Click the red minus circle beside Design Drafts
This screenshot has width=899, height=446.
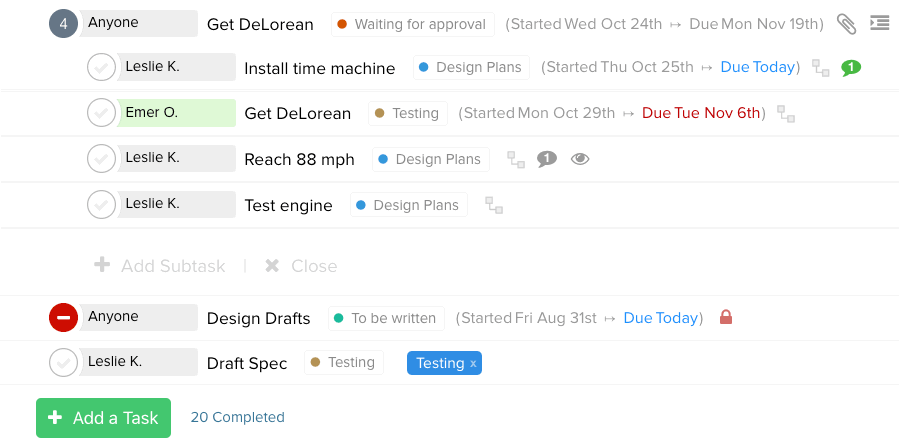(x=63, y=318)
